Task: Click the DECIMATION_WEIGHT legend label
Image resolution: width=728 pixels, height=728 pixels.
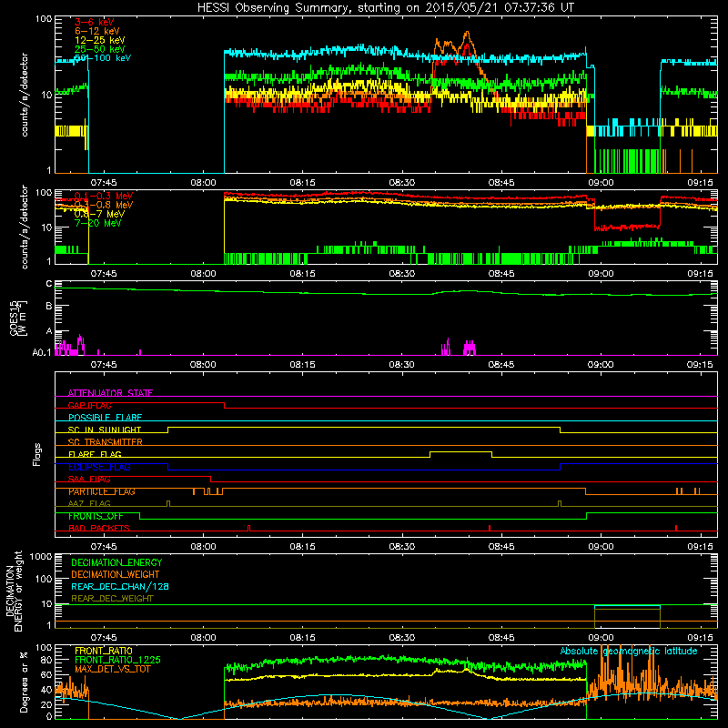Action: [116, 574]
